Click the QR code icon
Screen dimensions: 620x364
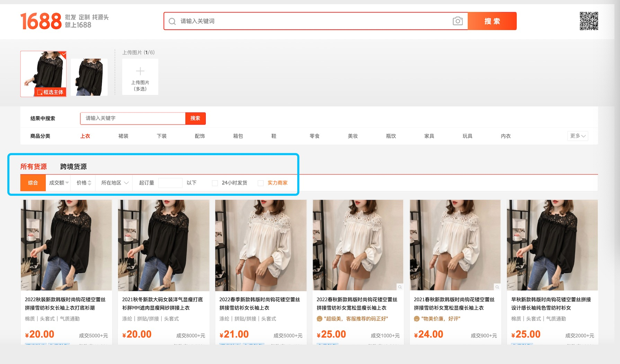pos(589,21)
